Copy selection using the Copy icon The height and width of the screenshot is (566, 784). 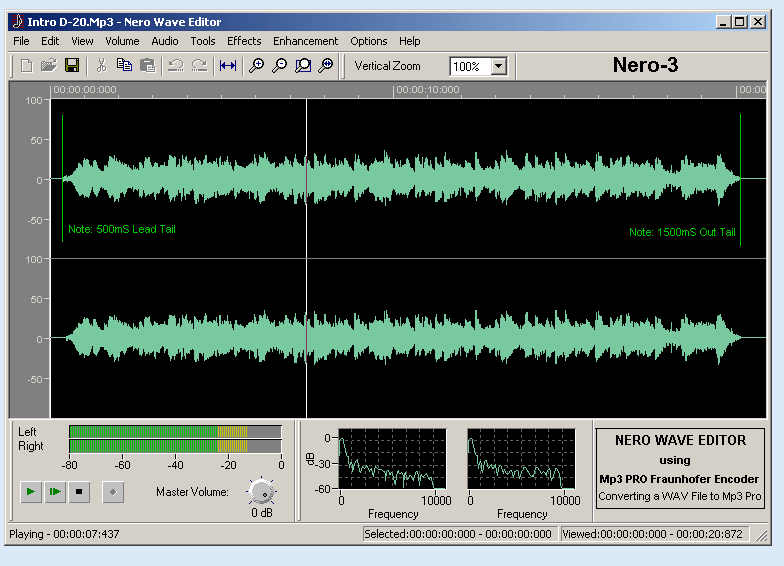(124, 66)
